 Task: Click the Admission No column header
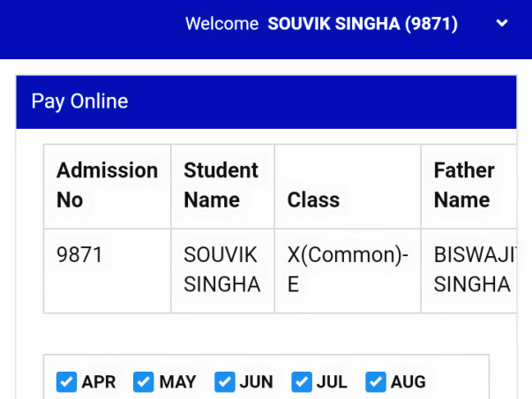(x=108, y=186)
